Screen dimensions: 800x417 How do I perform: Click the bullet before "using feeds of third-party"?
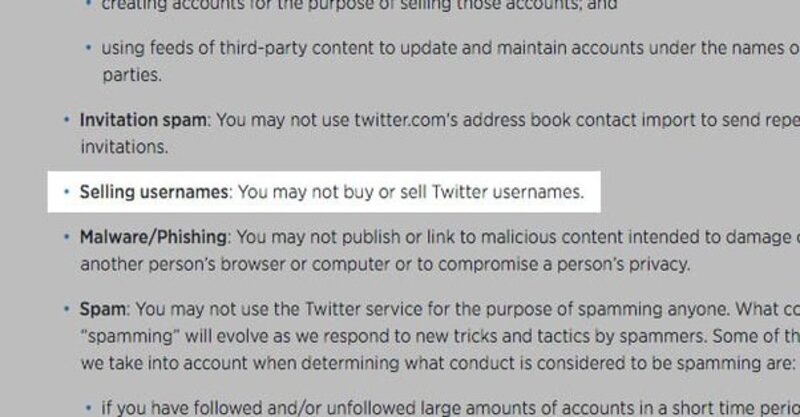click(89, 48)
